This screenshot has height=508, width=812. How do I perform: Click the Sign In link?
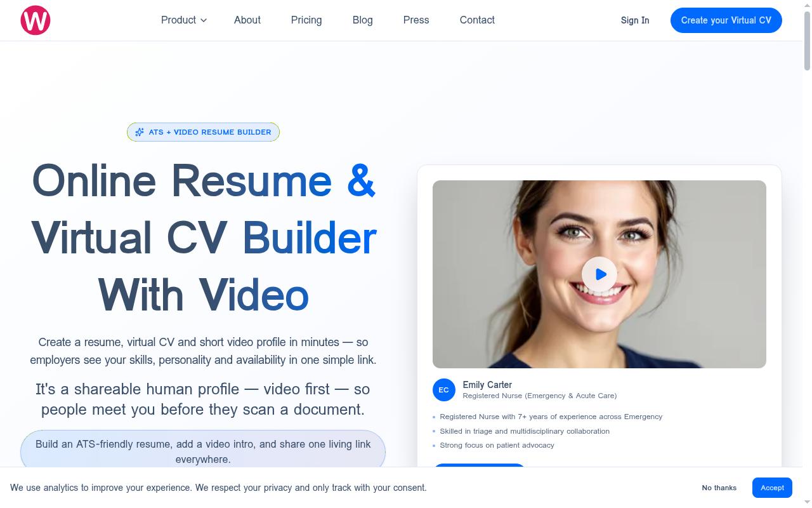(635, 20)
